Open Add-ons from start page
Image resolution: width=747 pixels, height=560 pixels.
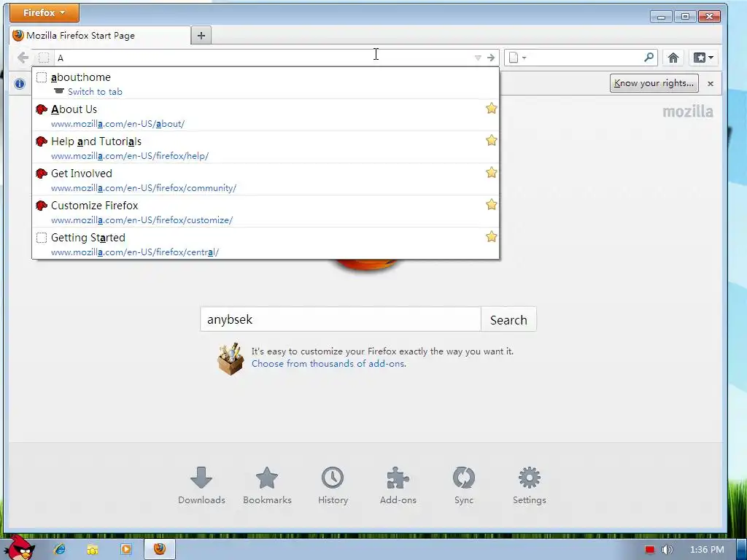click(398, 486)
